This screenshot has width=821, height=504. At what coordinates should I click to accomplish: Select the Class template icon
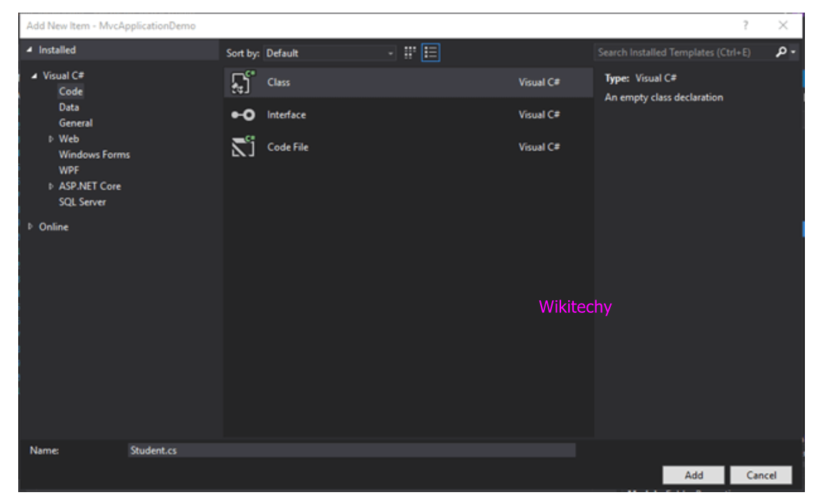243,82
